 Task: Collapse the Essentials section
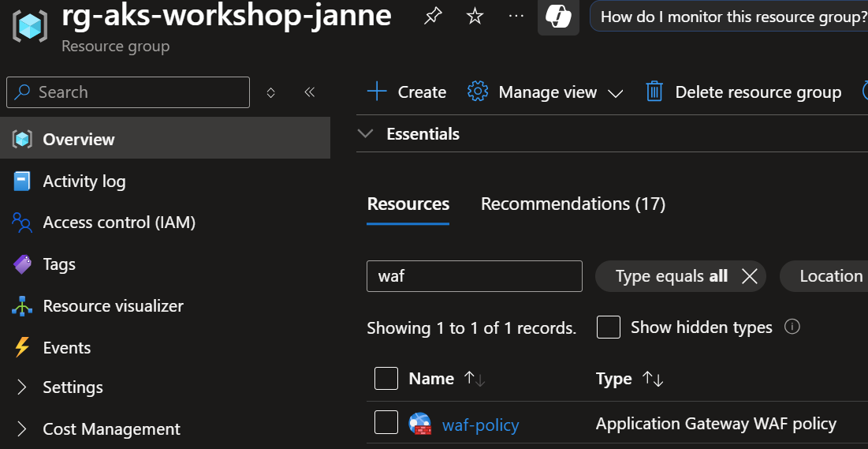[x=365, y=134]
